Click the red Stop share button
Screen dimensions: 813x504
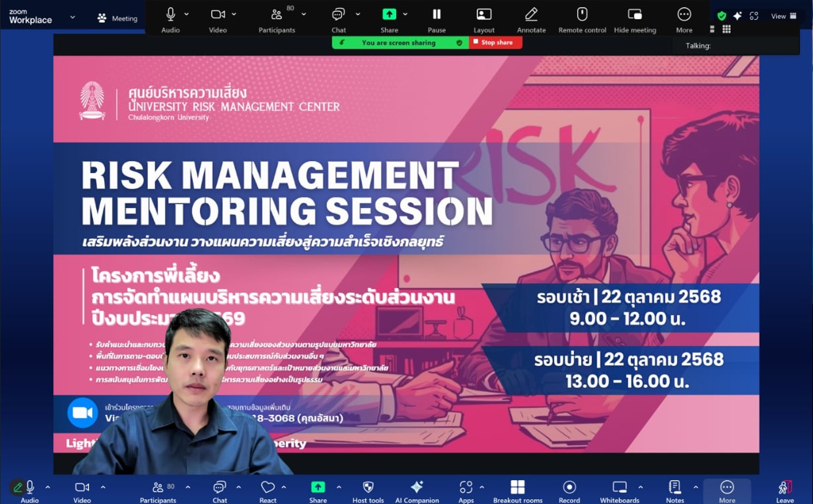click(496, 43)
